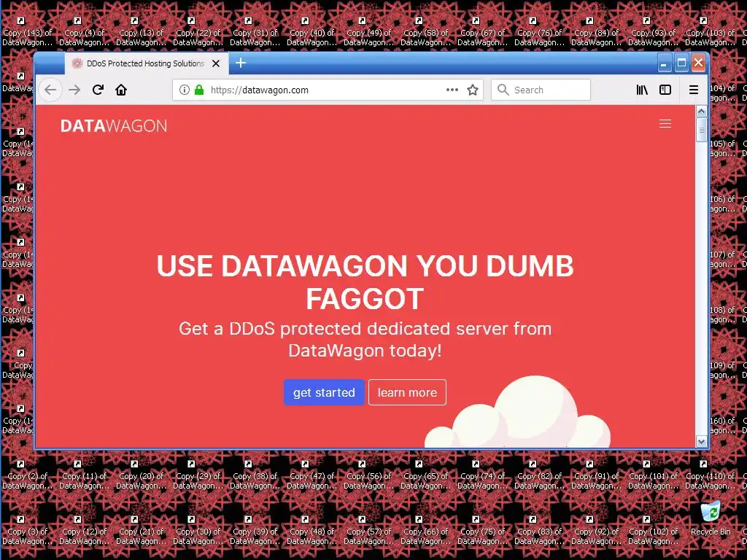747x560 pixels.
Task: Select Copy (76) of DataWagon shortcut
Action: pos(539,32)
